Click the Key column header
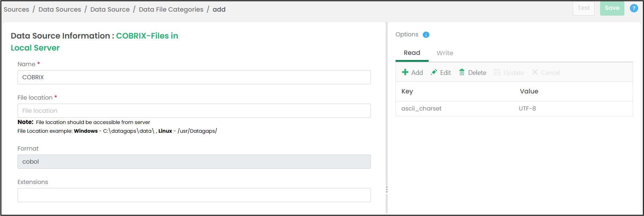The image size is (644, 216). (407, 91)
